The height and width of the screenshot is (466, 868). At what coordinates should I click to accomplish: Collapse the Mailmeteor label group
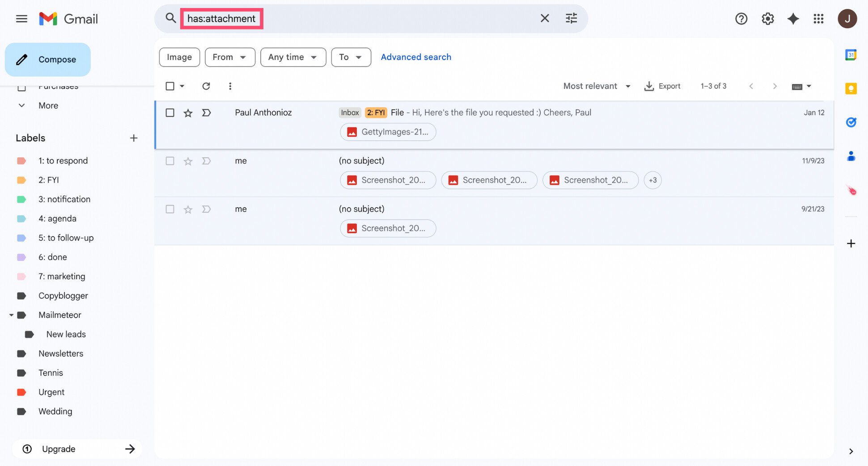pos(11,315)
